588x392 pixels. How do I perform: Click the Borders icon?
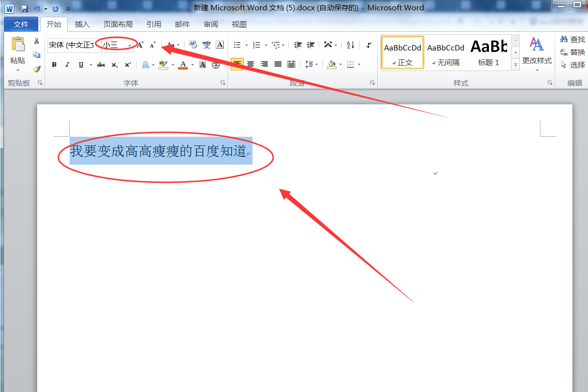pyautogui.click(x=351, y=65)
